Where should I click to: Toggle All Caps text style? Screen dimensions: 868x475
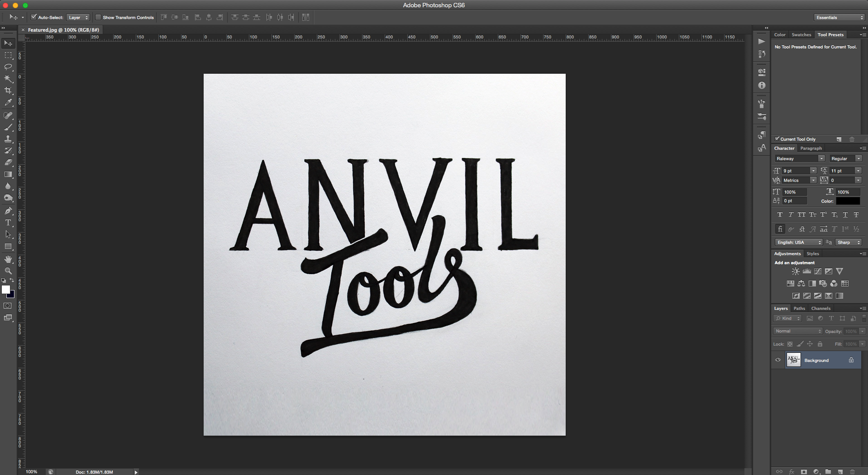(801, 215)
